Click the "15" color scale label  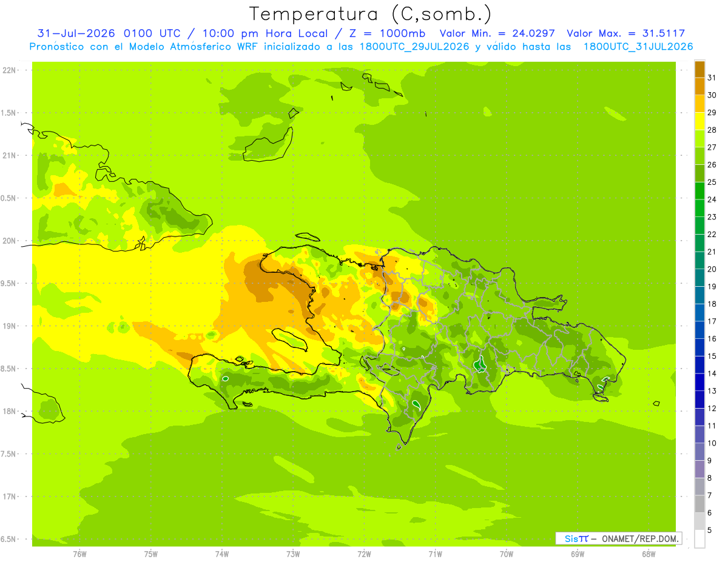712,356
